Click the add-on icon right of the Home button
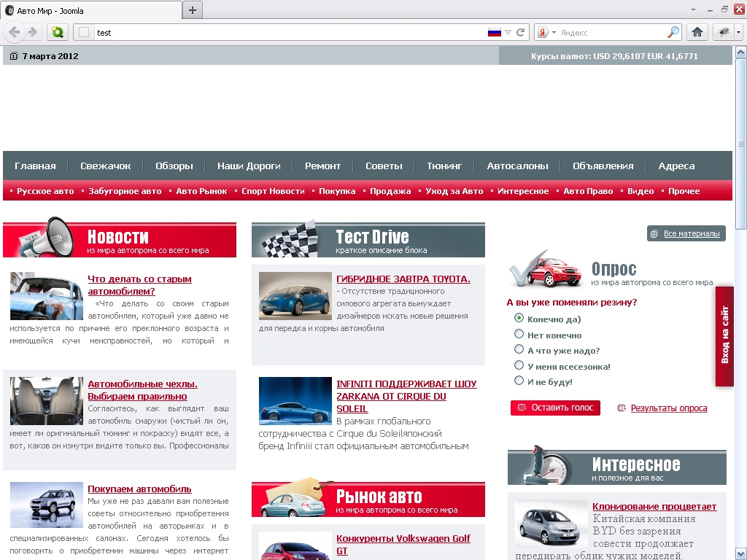The image size is (747, 560). pyautogui.click(x=724, y=32)
